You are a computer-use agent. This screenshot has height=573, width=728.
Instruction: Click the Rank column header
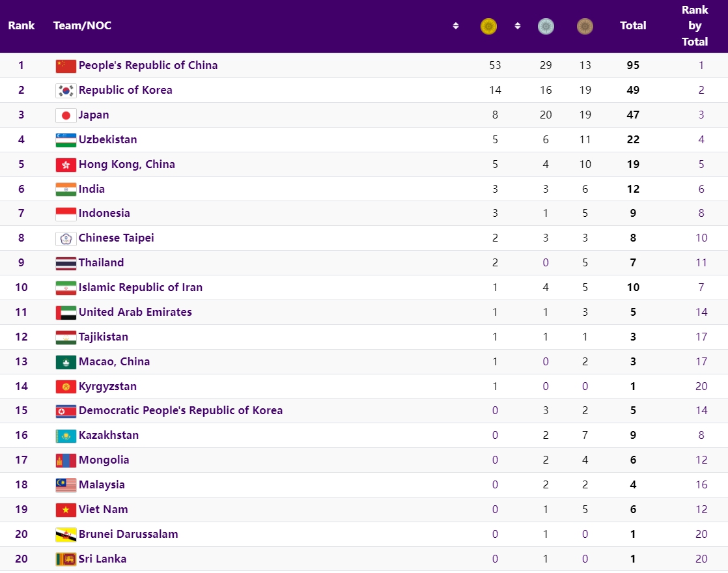[21, 26]
